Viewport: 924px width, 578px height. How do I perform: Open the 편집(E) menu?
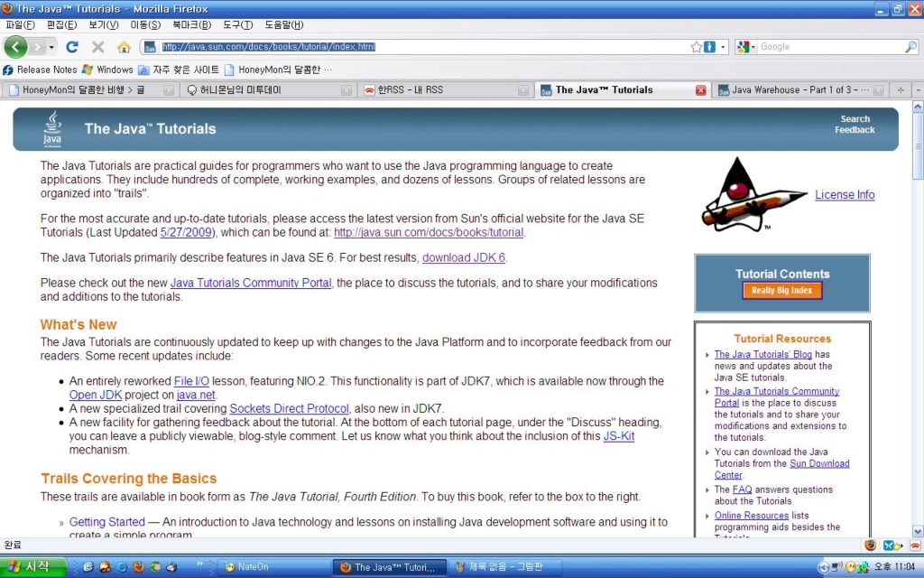(x=62, y=24)
